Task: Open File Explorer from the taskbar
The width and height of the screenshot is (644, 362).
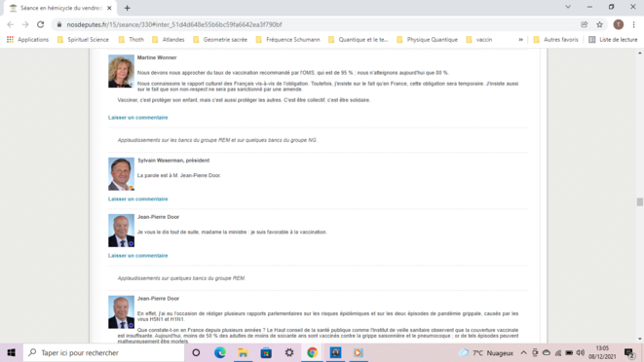Action: coord(244,352)
